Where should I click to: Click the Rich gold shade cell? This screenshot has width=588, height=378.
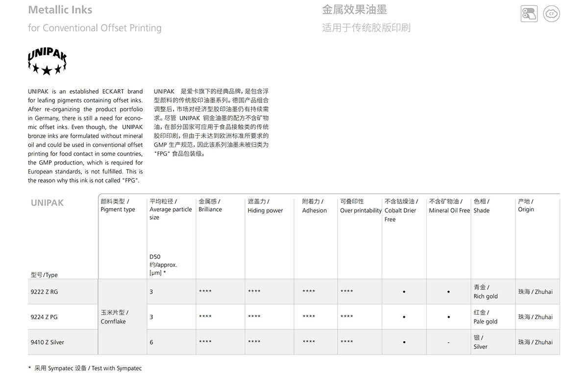point(486,292)
